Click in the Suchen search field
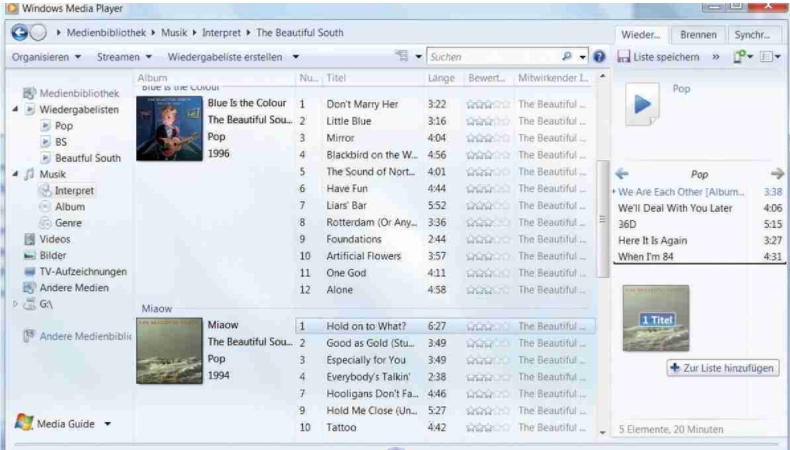The image size is (790, 450). [x=494, y=57]
